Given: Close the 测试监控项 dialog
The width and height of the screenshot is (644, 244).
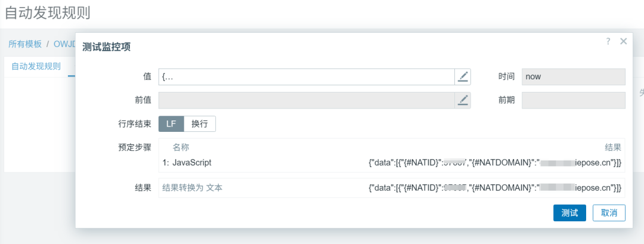Looking at the screenshot, I should [623, 41].
